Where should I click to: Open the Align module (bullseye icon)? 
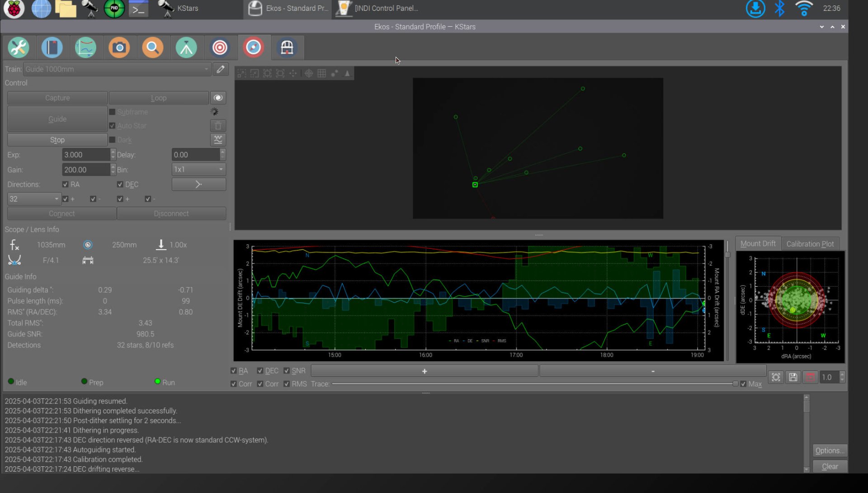coord(220,47)
